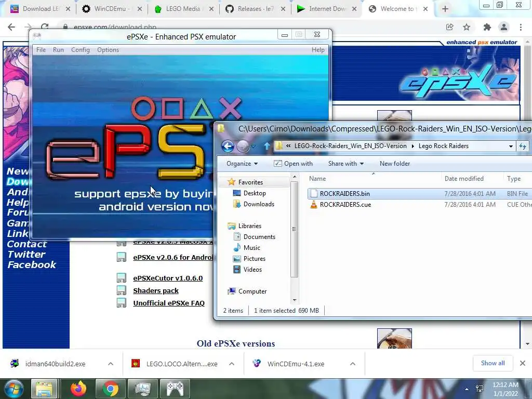
Task: Open Documents library in navigation pane
Action: click(259, 237)
